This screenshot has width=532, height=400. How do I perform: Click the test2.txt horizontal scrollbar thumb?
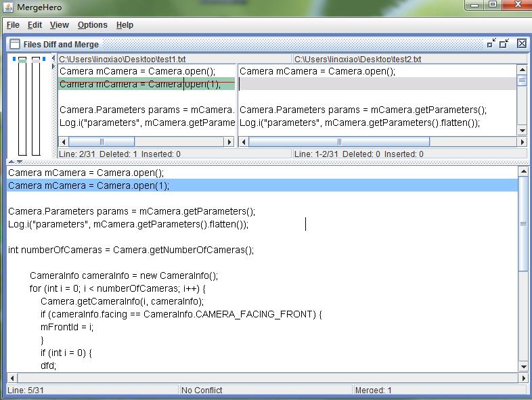(339, 142)
